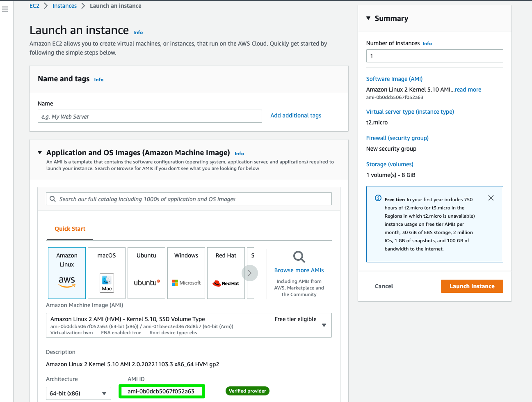Screen dimensions: 532x402
Task: Open Info link beside Launch an instance
Action: click(x=138, y=32)
